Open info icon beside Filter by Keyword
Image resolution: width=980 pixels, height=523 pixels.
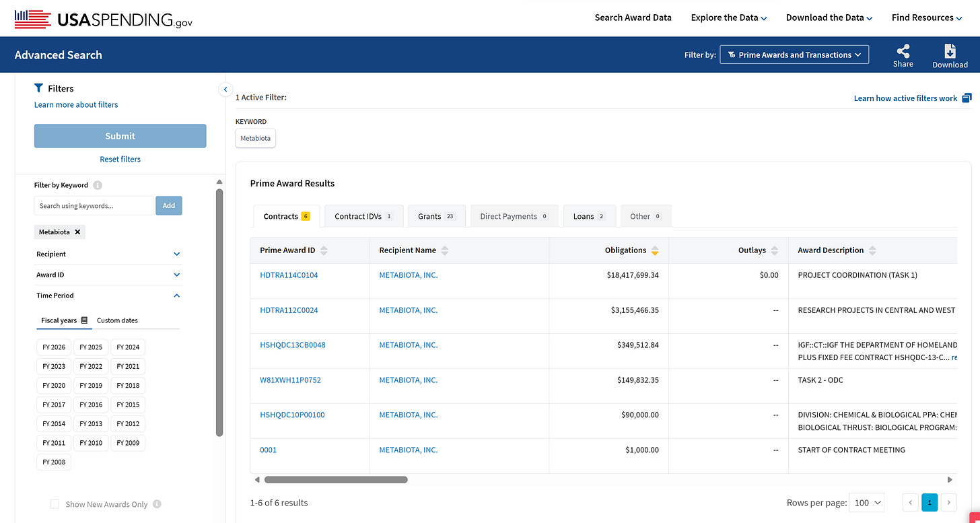point(98,185)
